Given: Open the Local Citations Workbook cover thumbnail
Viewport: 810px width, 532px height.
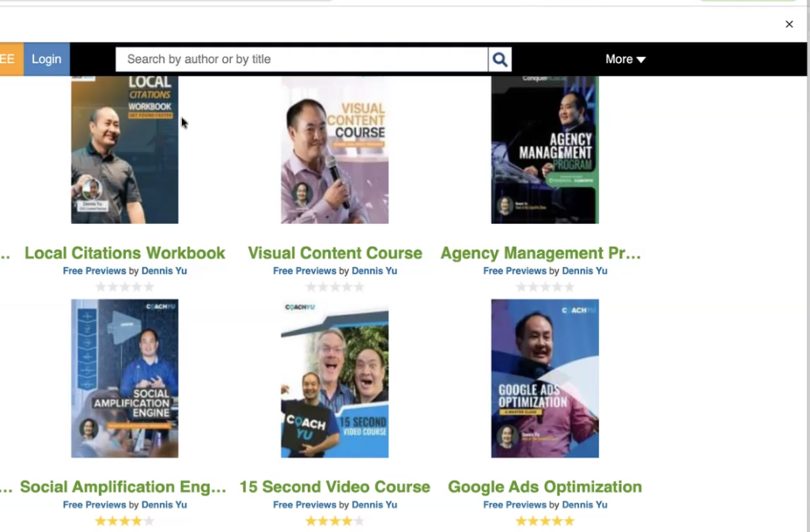Looking at the screenshot, I should (x=125, y=149).
